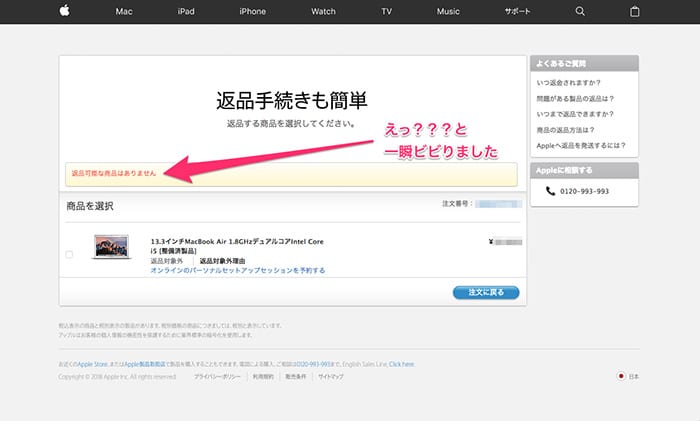Click the Apple logo in the nav bar
The height and width of the screenshot is (421, 700).
65,11
